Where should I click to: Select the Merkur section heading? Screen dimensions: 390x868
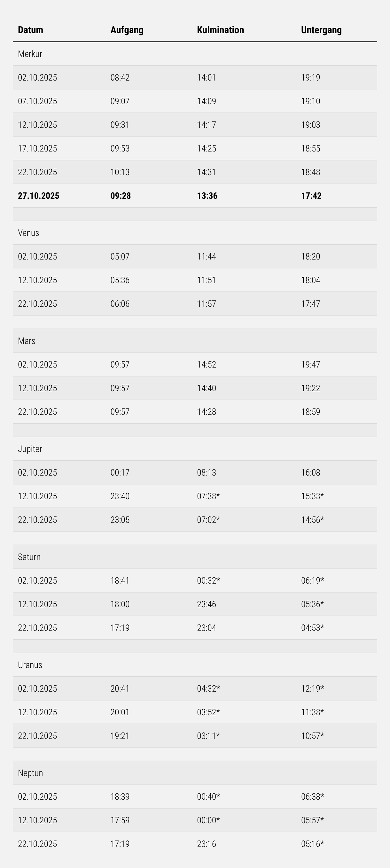click(x=30, y=54)
